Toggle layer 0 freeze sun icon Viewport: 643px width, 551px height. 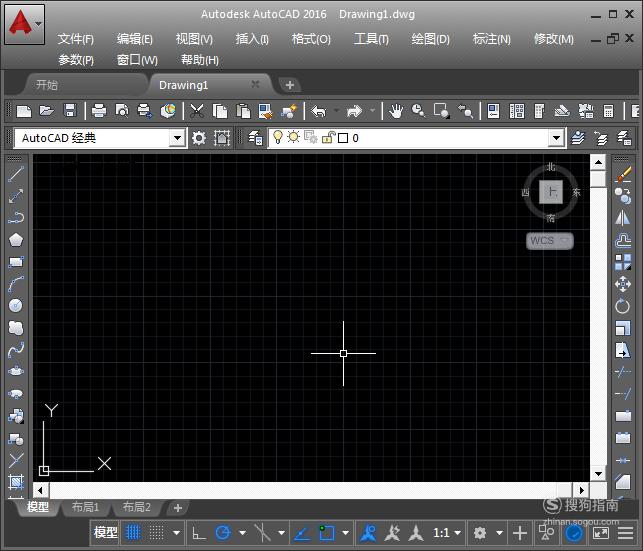coord(293,137)
